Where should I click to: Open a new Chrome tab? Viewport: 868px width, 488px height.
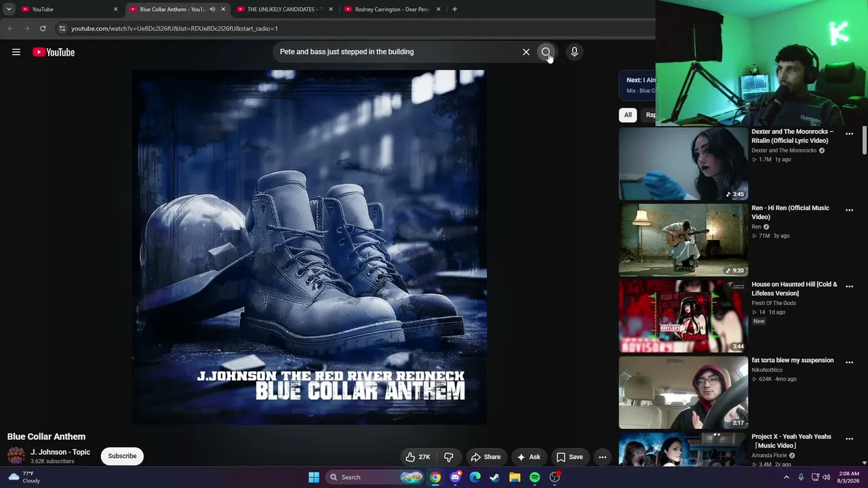[x=454, y=9]
